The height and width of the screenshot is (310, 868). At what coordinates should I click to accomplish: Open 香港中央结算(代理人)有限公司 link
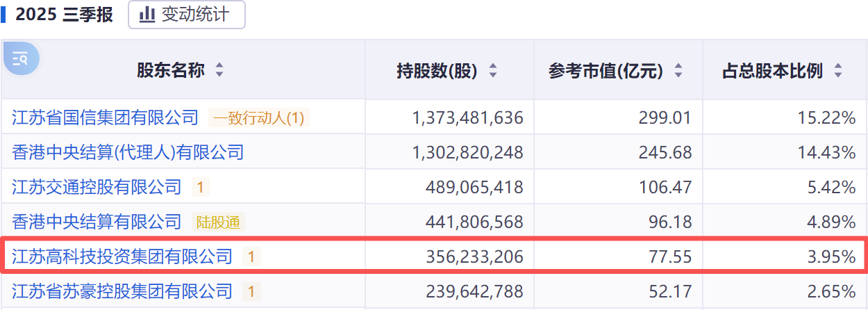coord(128,152)
